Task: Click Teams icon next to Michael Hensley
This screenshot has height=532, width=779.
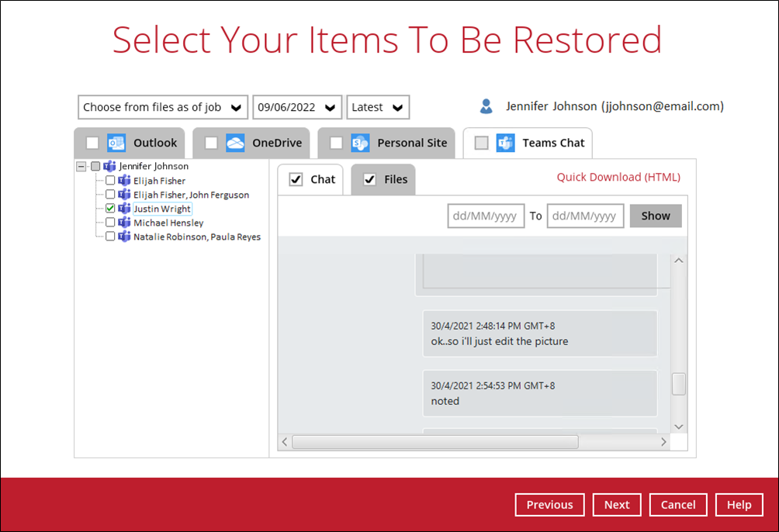Action: [124, 223]
